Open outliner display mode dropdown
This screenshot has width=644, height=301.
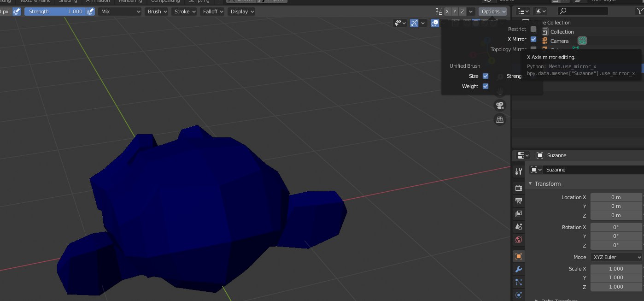pyautogui.click(x=540, y=11)
